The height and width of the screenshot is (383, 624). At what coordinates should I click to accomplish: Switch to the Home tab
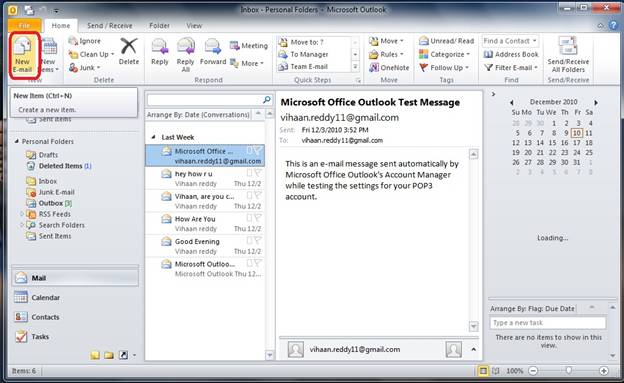(x=60, y=25)
